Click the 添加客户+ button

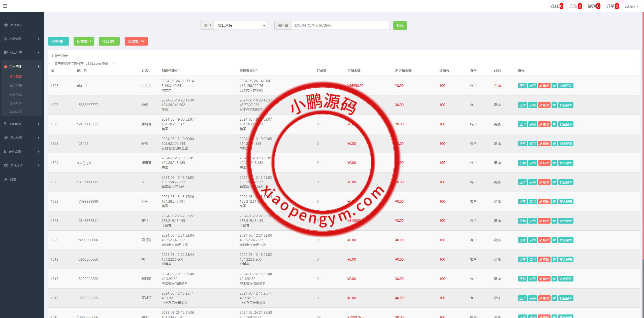click(136, 41)
